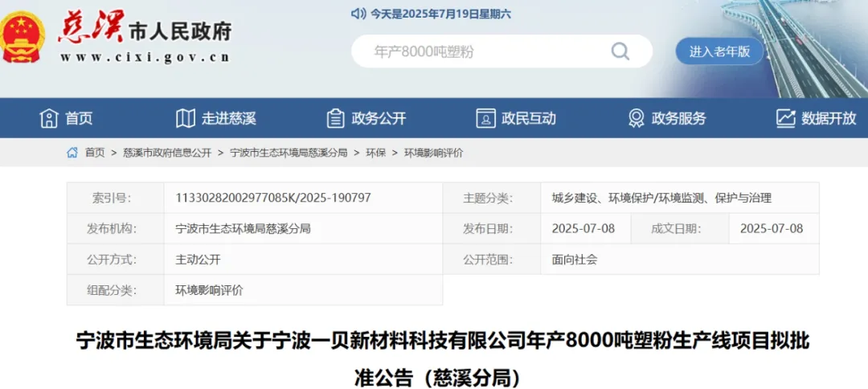
Task: Click the 主动公开 value cell
Action: 303,259
